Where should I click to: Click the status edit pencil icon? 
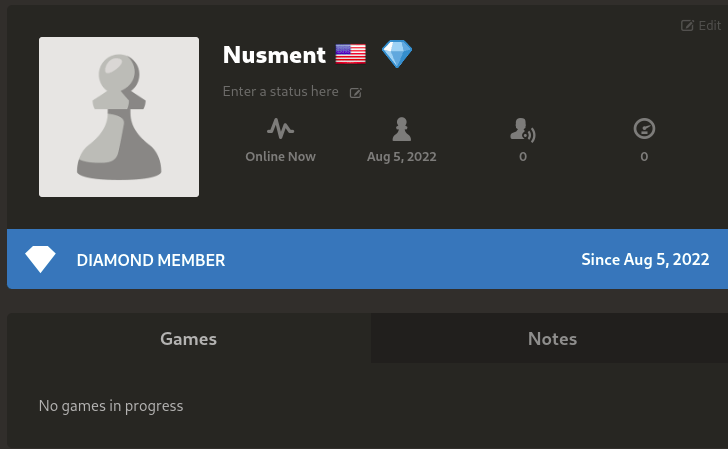(x=356, y=93)
